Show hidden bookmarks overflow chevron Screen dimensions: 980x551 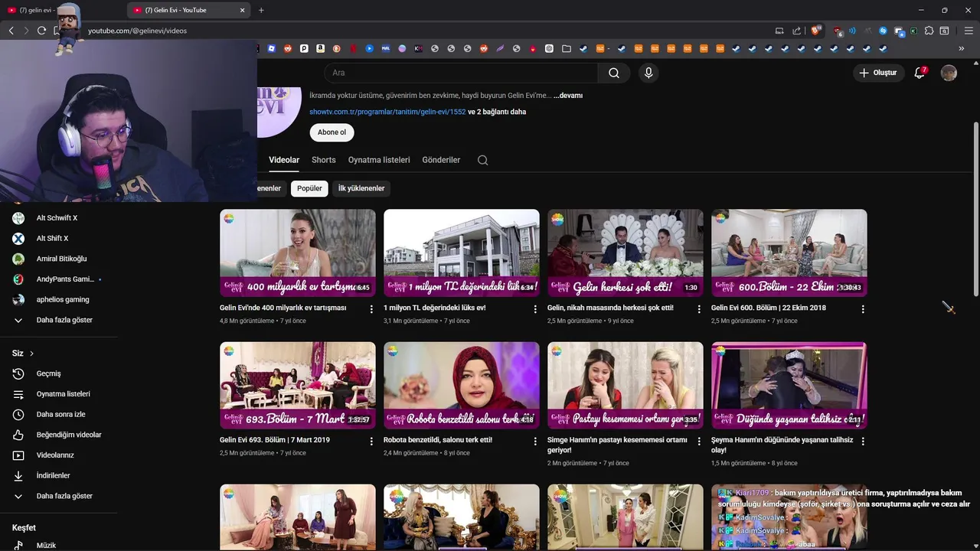[962, 48]
